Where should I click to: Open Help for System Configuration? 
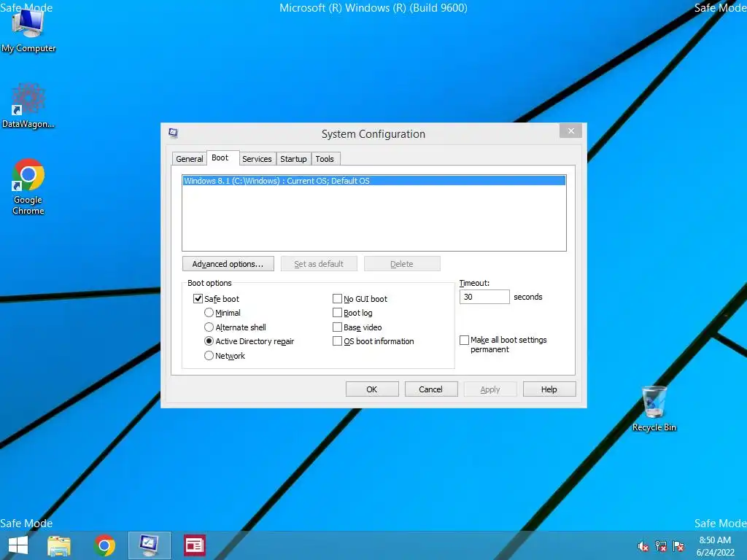tap(549, 389)
